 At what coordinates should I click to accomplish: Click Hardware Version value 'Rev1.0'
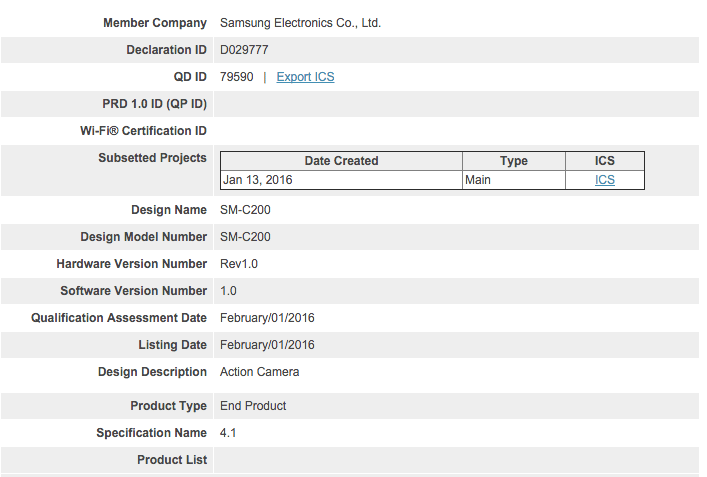click(239, 264)
